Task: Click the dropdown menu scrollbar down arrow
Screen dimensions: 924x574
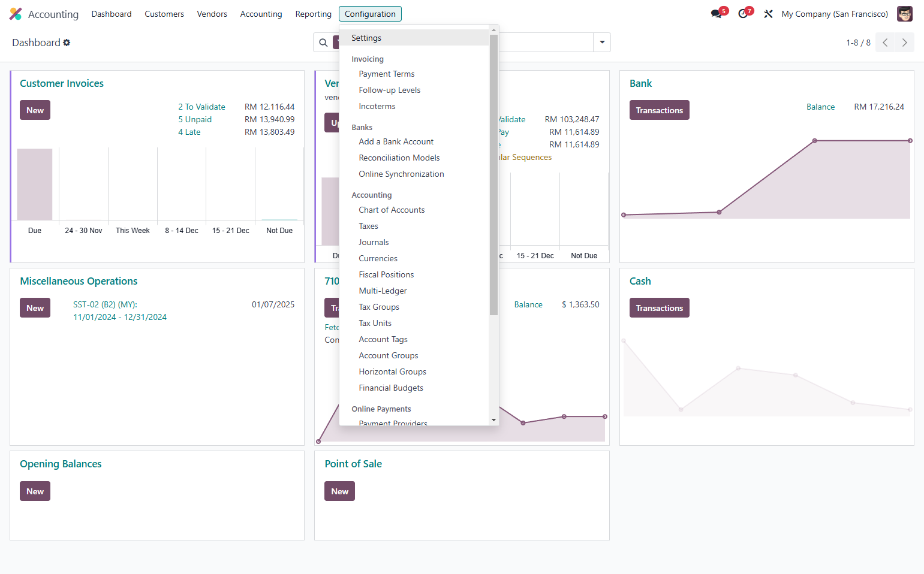Action: pos(494,420)
